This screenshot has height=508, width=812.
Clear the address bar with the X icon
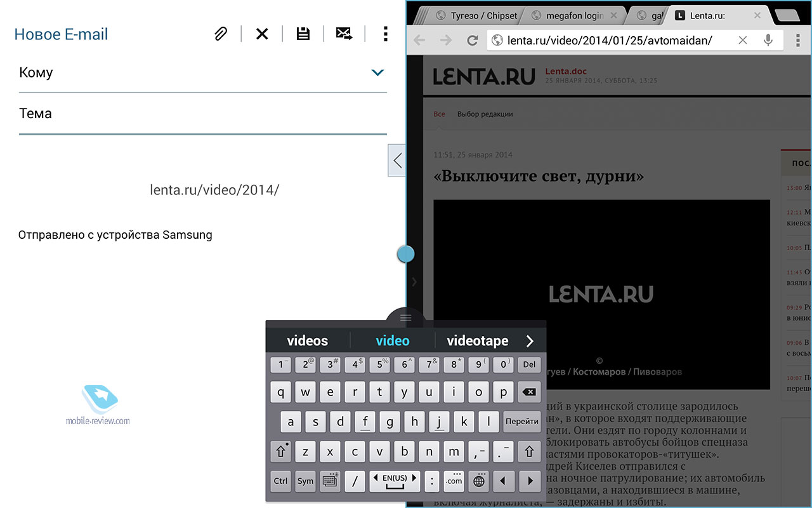click(x=743, y=41)
